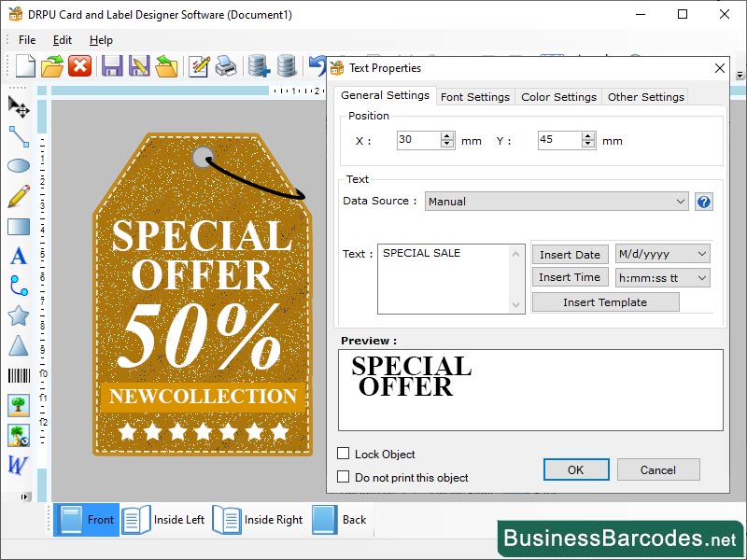
Task: Click the Print icon in the toolbar
Action: (224, 66)
